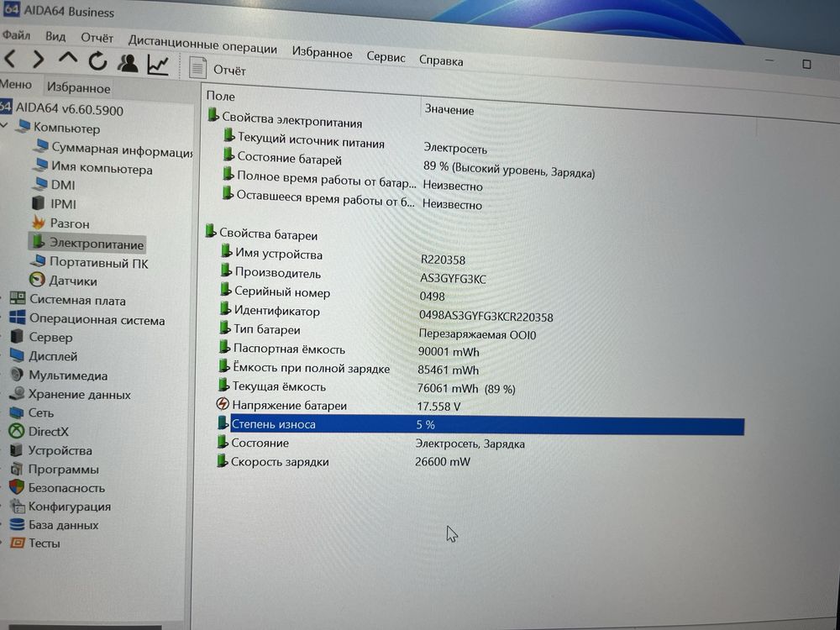The width and height of the screenshot is (840, 630).
Task: Click the Тесты icon
Action: pos(17,543)
